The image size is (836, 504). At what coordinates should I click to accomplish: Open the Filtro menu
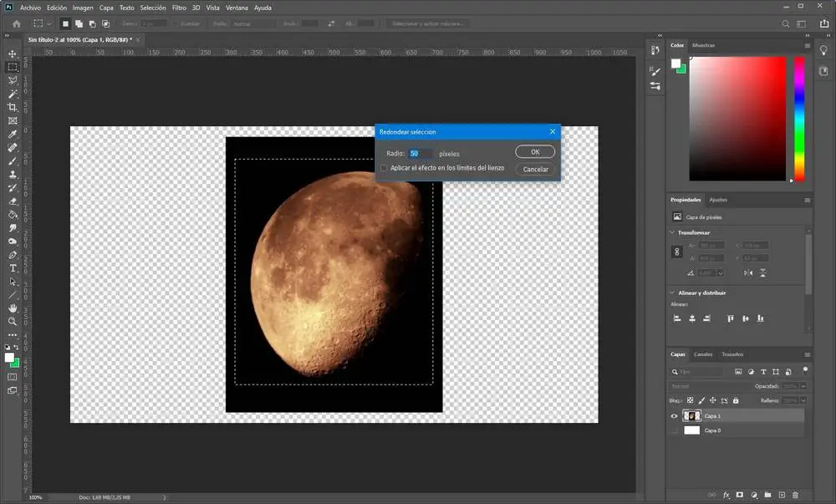point(179,8)
